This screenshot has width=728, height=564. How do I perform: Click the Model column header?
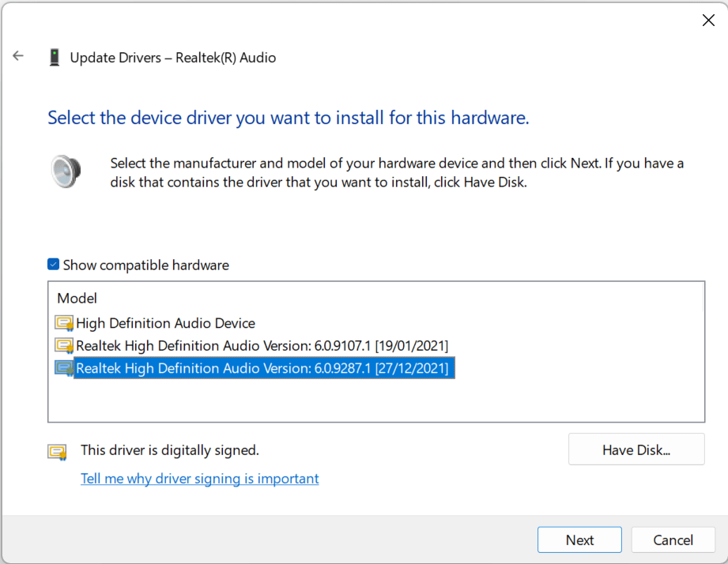[77, 299]
